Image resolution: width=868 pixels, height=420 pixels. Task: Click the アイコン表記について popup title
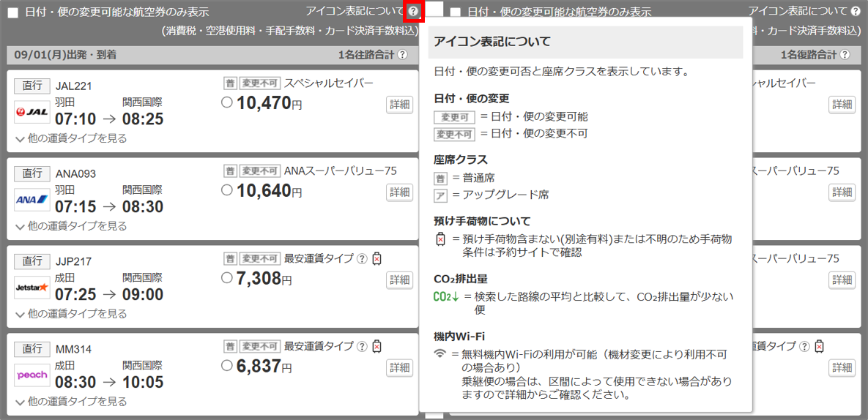493,42
